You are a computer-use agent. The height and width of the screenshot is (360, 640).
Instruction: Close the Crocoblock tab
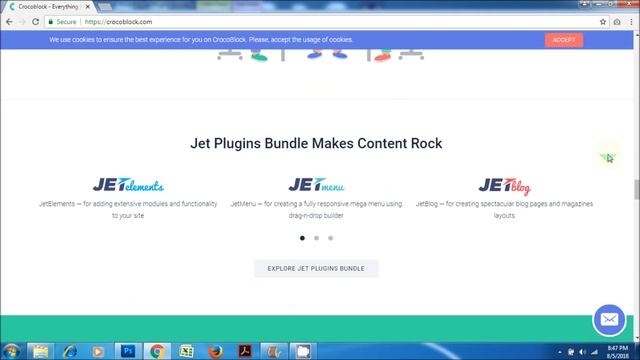(x=87, y=7)
